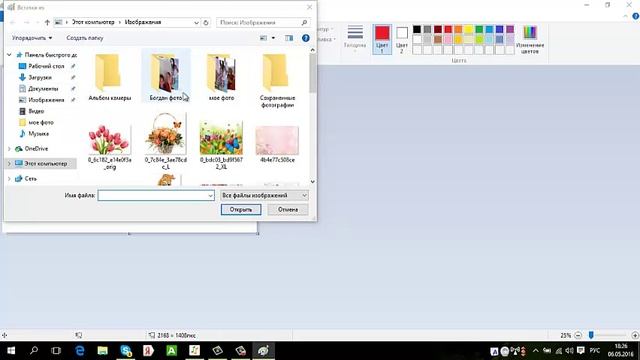
Task: Open the view options dropdown arrow
Action: click(273, 38)
